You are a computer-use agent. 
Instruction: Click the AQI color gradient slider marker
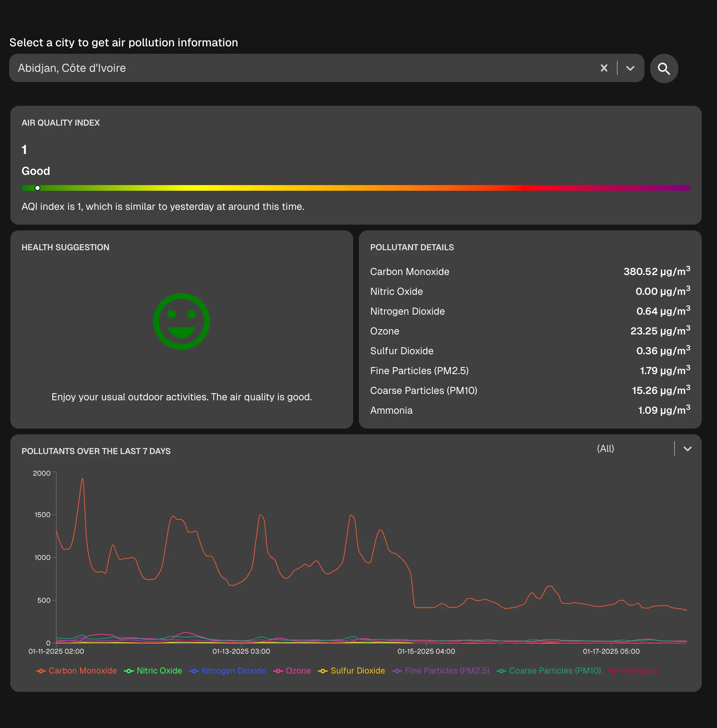coord(38,188)
